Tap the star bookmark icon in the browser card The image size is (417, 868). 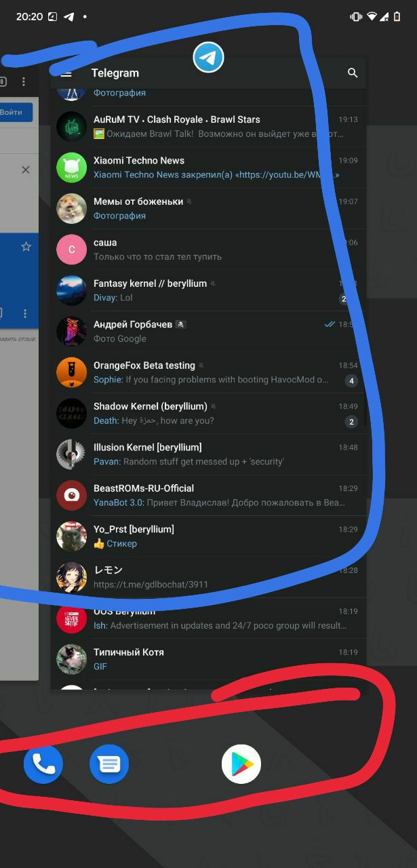point(26,246)
